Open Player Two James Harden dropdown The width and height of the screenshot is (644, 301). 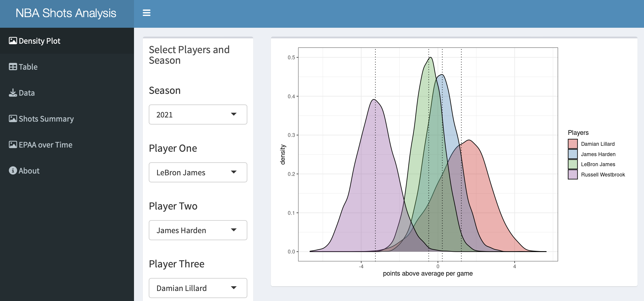(198, 230)
